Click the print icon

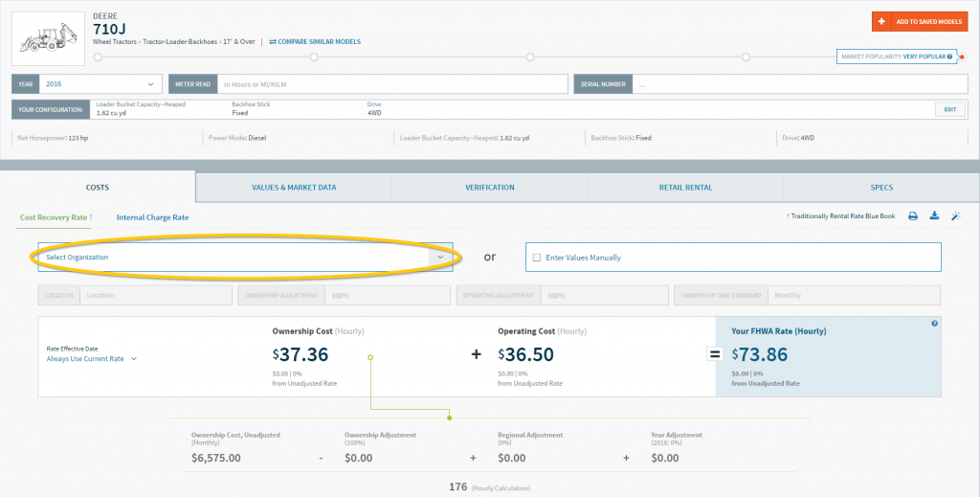(913, 216)
